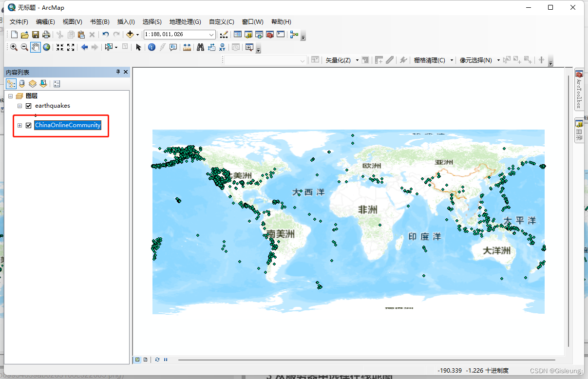This screenshot has height=379, width=588.
Task: Collapse the 图层 data frame node
Action: (x=10, y=96)
